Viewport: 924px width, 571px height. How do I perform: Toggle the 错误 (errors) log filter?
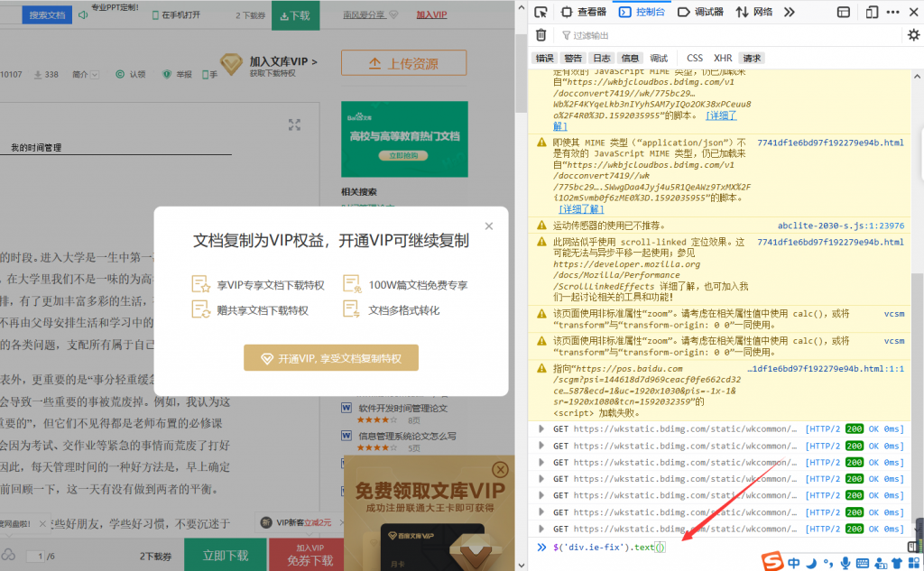tap(545, 58)
